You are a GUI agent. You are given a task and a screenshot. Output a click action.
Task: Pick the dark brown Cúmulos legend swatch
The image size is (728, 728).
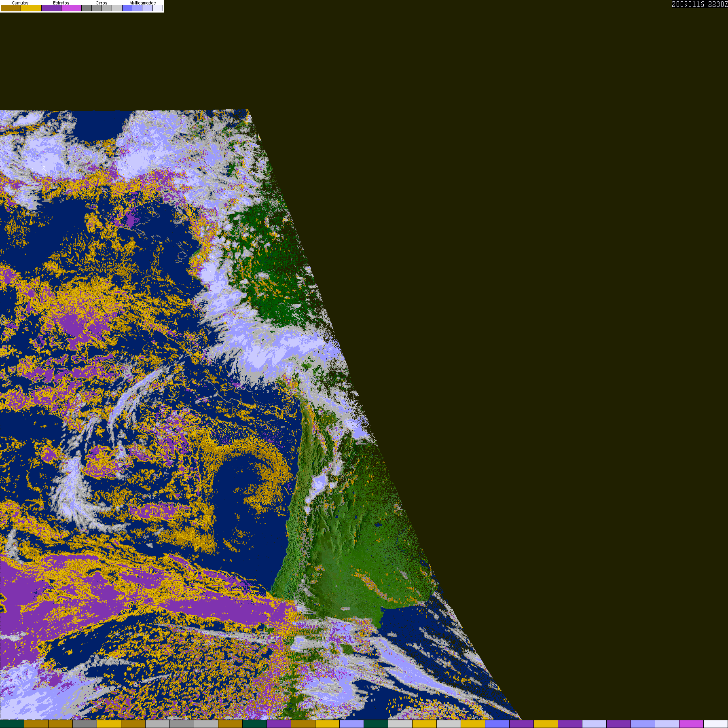pos(11,8)
